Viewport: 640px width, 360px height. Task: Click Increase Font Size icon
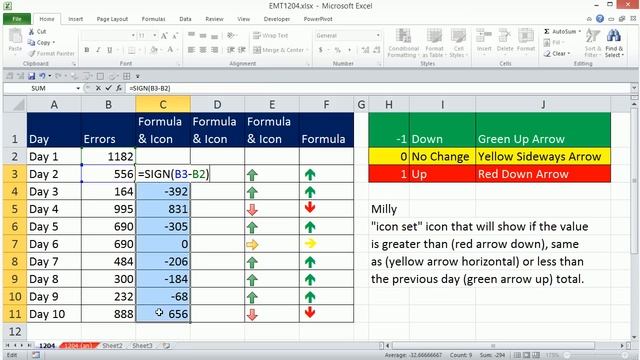(x=164, y=36)
